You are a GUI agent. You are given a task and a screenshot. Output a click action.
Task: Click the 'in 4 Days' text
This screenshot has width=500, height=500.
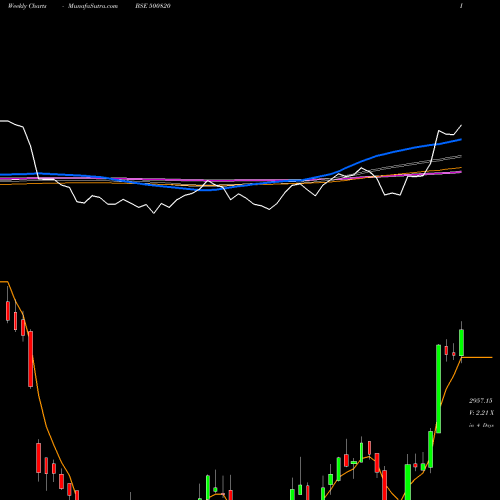[x=481, y=425]
